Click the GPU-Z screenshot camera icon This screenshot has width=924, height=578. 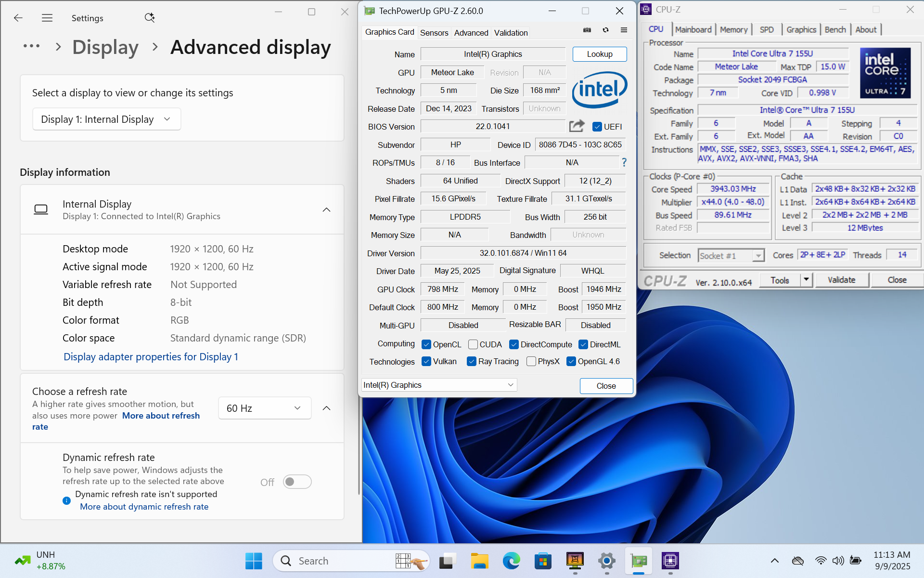click(x=587, y=30)
